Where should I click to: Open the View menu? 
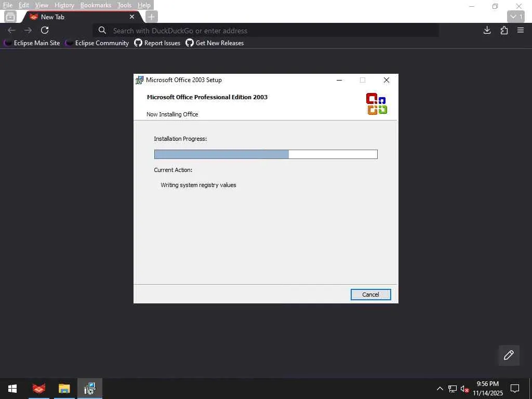coord(42,5)
